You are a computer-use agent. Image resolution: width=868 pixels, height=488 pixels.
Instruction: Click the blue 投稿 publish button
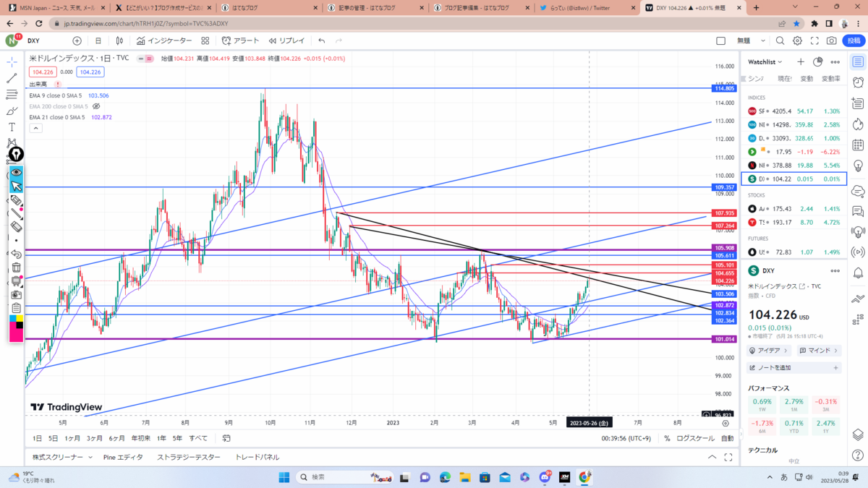click(854, 41)
